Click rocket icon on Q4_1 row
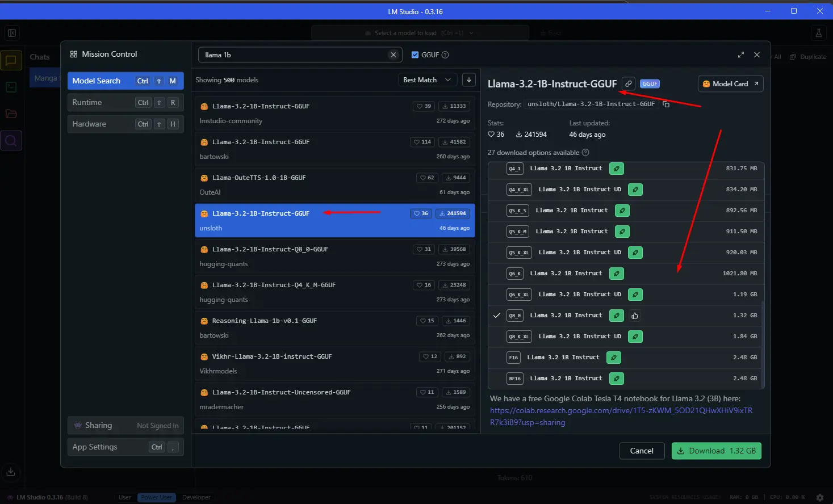 616,169
